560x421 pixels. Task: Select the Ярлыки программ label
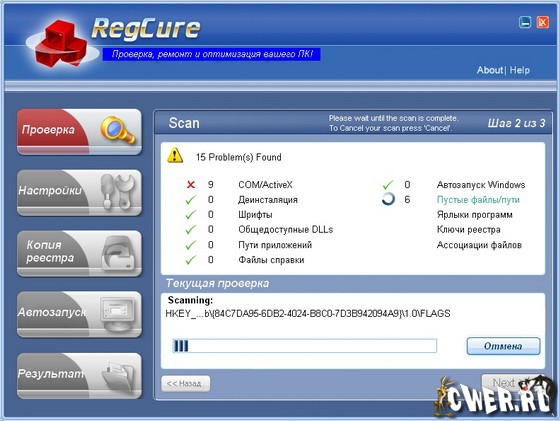[x=475, y=215]
